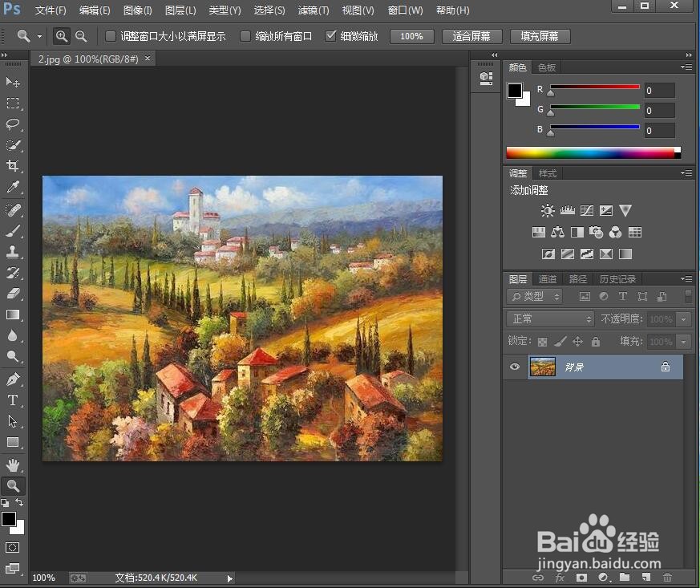The width and height of the screenshot is (700, 588).
Task: Uncheck the scrubby zoom checkbox
Action: click(x=330, y=36)
